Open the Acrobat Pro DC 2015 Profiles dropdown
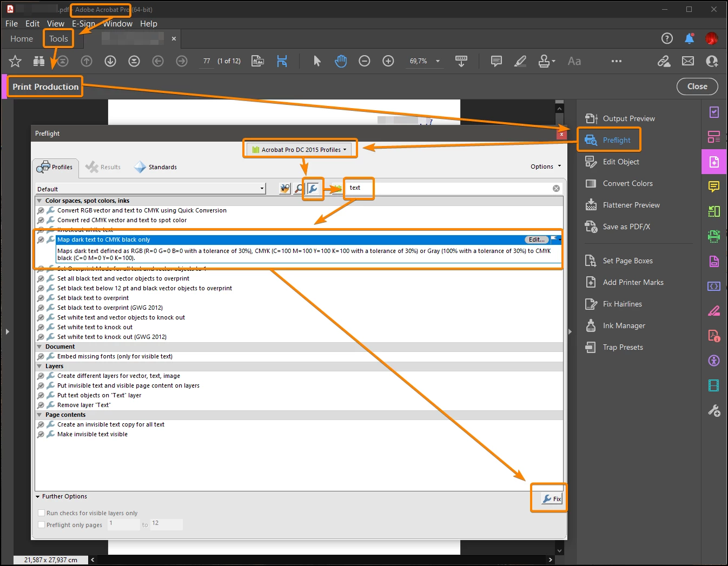The height and width of the screenshot is (566, 728). point(300,149)
